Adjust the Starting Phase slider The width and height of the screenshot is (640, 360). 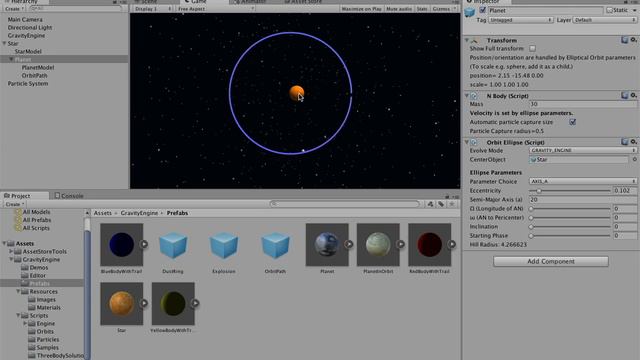pos(570,236)
